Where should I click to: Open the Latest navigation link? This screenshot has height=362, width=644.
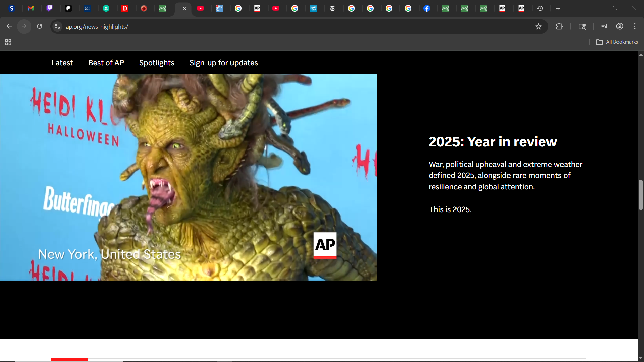pos(62,63)
